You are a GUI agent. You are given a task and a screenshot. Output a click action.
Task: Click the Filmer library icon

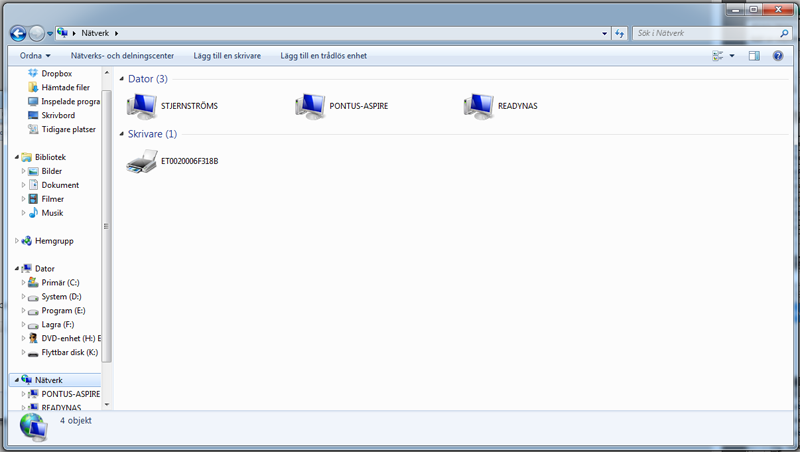(33, 199)
